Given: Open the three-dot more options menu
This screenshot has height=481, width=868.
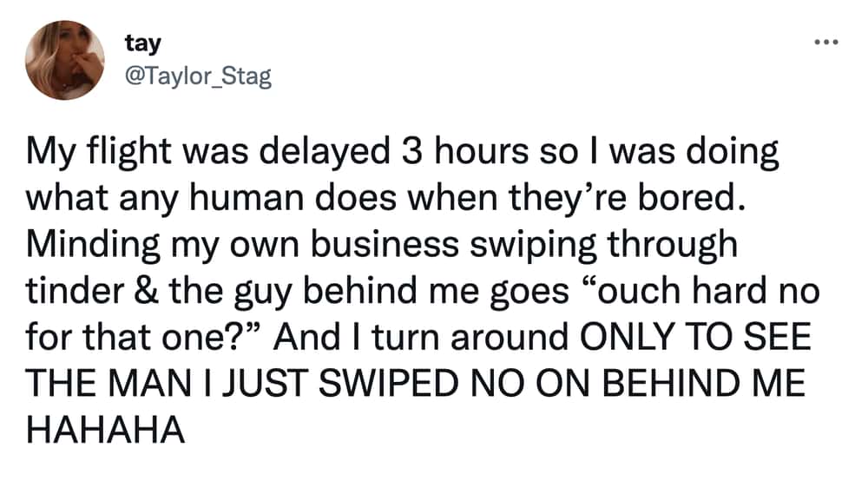Looking at the screenshot, I should pyautogui.click(x=826, y=42).
